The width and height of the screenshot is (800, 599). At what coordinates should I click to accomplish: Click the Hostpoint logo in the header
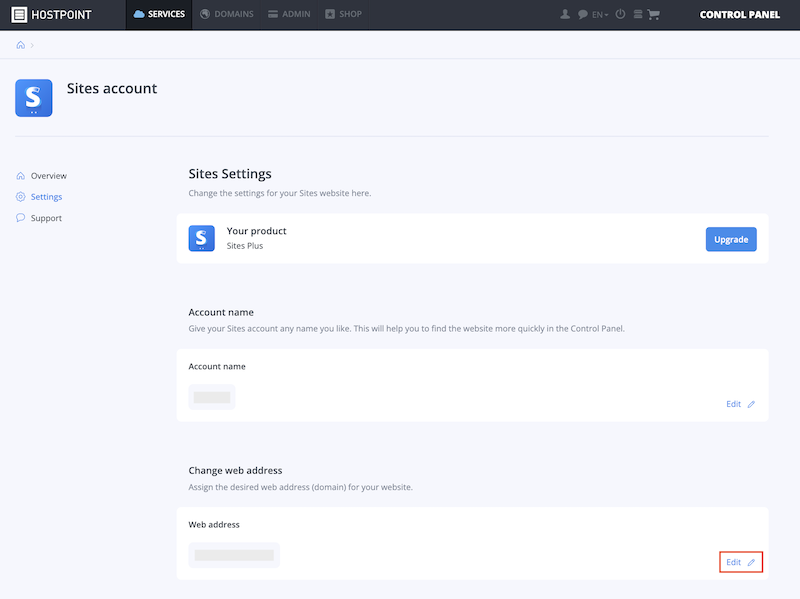click(51, 14)
